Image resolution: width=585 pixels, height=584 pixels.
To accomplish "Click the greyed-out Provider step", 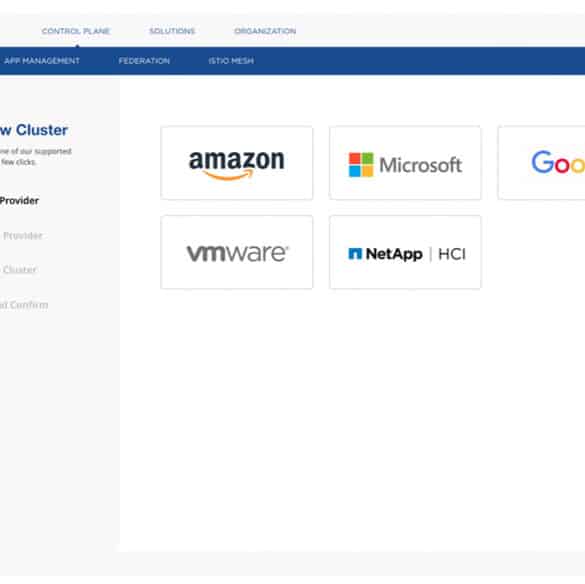I will tap(22, 235).
